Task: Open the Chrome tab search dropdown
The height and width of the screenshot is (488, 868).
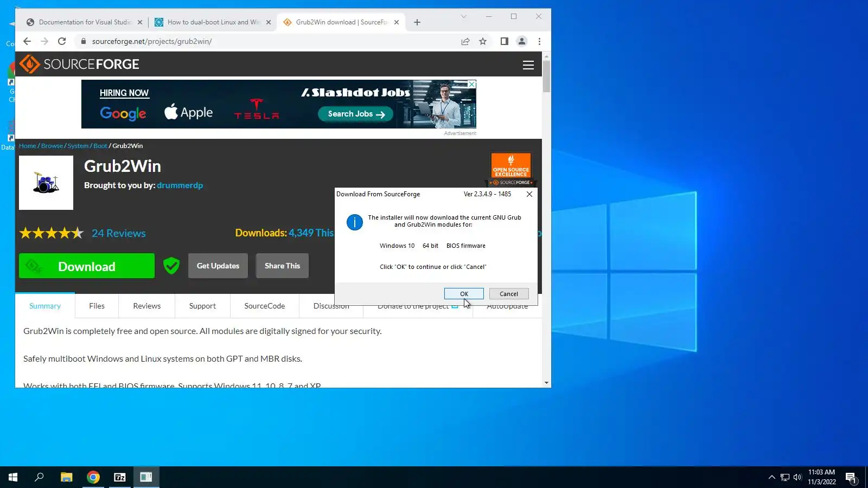Action: pos(464,16)
